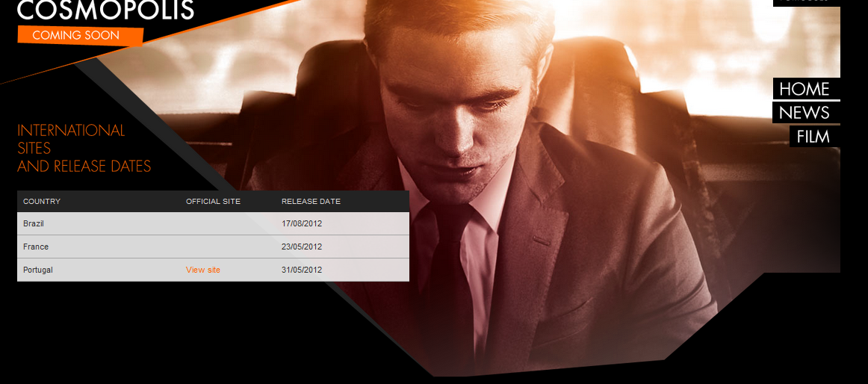Click the Brazil release date 17/08/2012
Image resolution: width=868 pixels, height=384 pixels.
(x=302, y=223)
